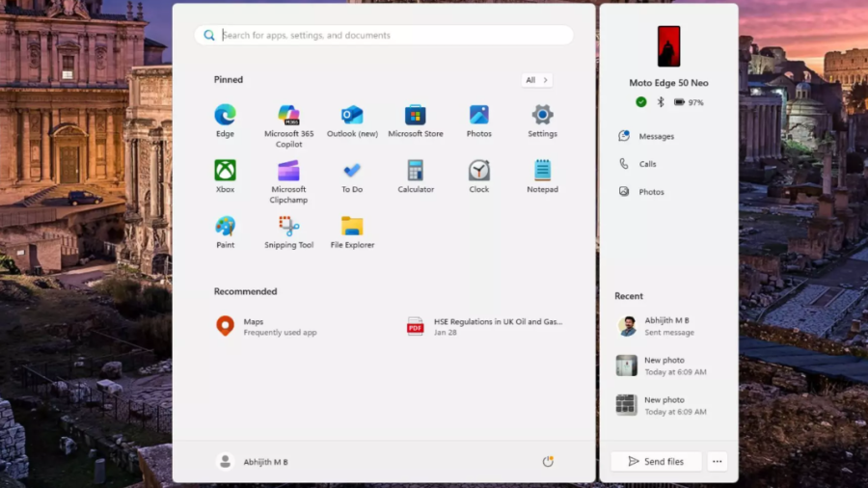
Task: Click the Send files button
Action: coord(656,461)
